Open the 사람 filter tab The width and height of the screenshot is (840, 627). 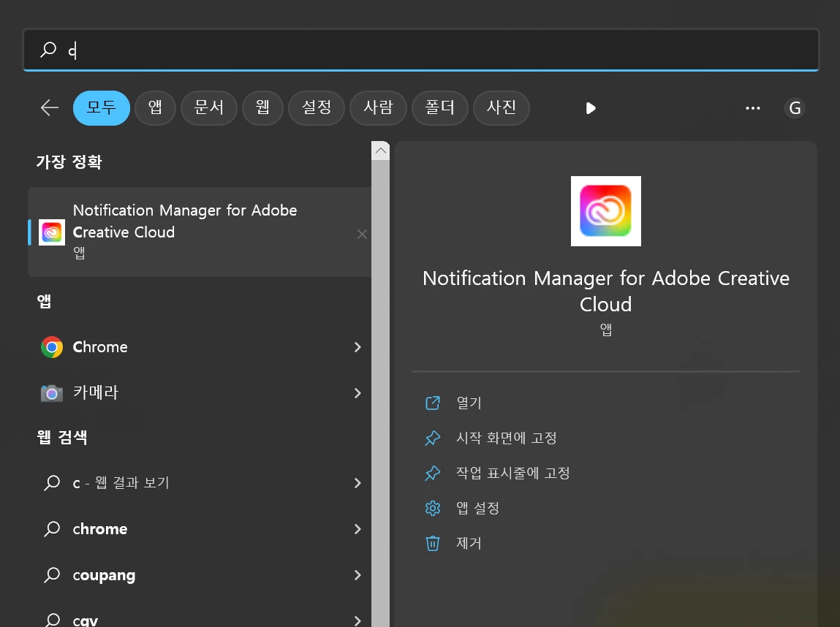[x=378, y=107]
